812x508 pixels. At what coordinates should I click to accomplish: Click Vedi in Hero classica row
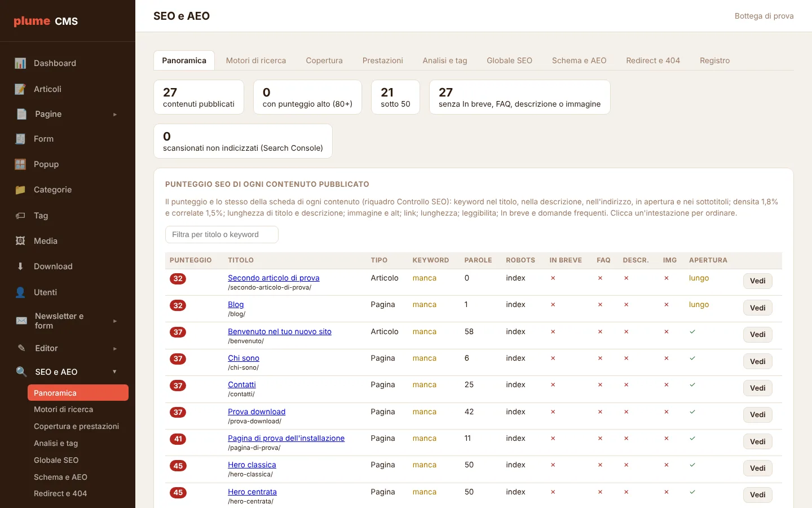[758, 468]
